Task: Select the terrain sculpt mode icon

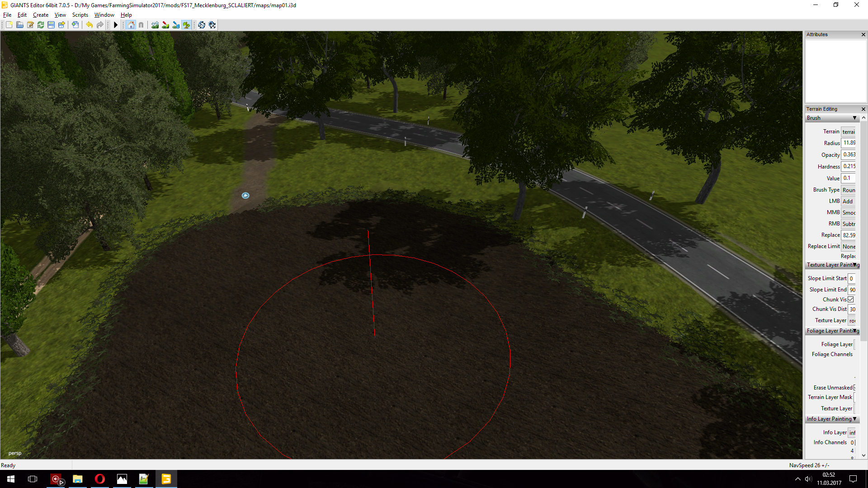Action: [155, 25]
